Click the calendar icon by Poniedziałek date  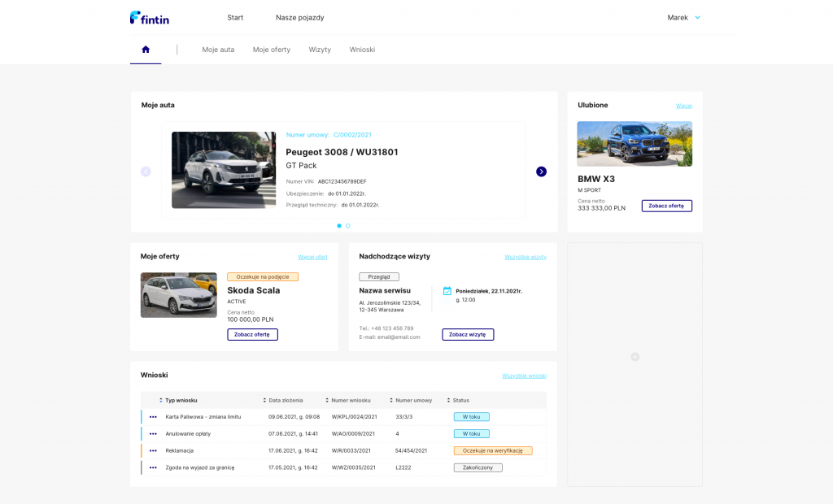[447, 291]
